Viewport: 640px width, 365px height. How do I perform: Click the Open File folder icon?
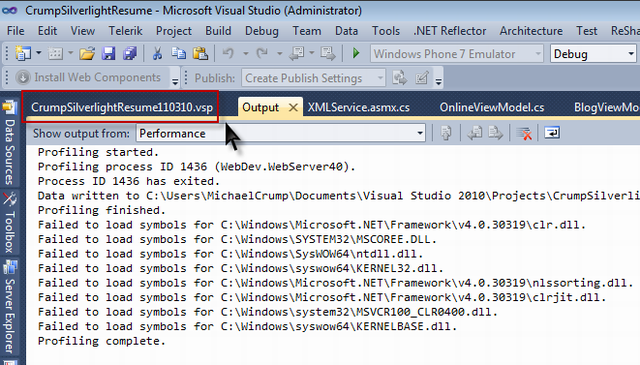[87, 53]
